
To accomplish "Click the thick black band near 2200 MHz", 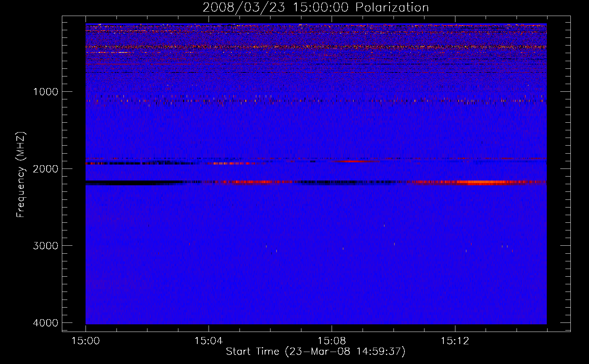I will pyautogui.click(x=133, y=182).
